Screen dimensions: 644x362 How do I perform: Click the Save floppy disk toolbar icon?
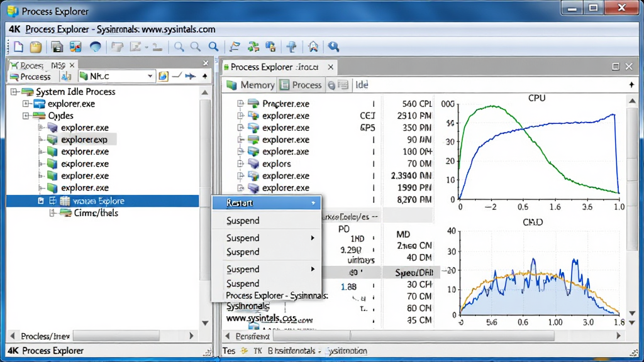coord(57,47)
